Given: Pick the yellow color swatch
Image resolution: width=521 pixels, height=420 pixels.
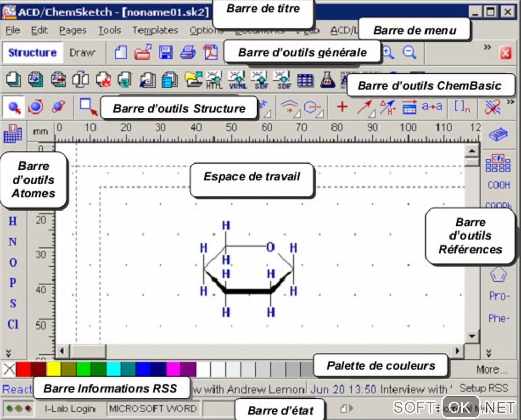Looking at the screenshot, I should pos(54,369).
